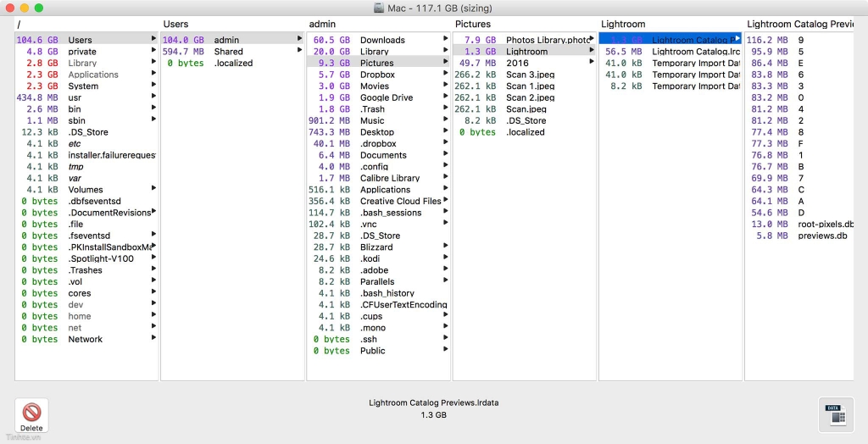Expand the Downloads folder arrow
Screen dimensions: 868x444
[x=445, y=38]
